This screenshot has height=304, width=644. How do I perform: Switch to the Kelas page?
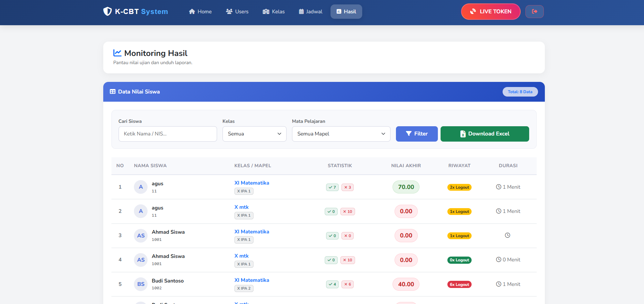pos(274,12)
